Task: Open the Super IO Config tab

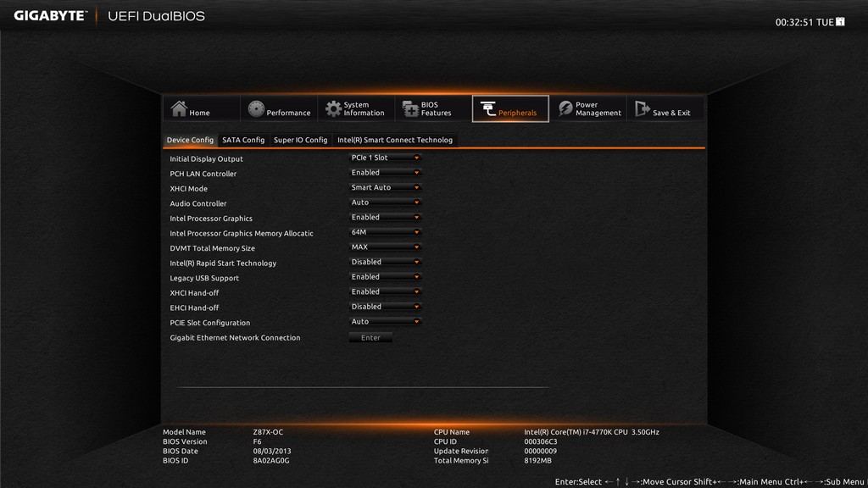Action: point(301,140)
